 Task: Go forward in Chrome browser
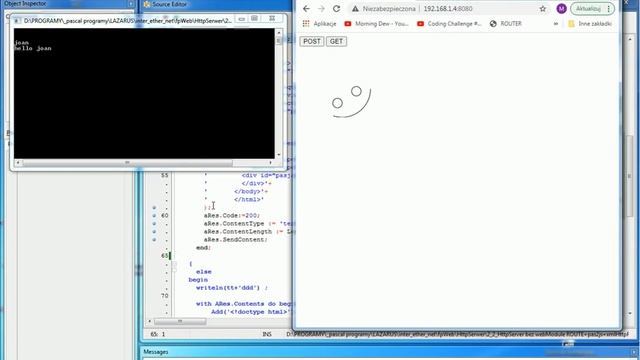point(321,9)
